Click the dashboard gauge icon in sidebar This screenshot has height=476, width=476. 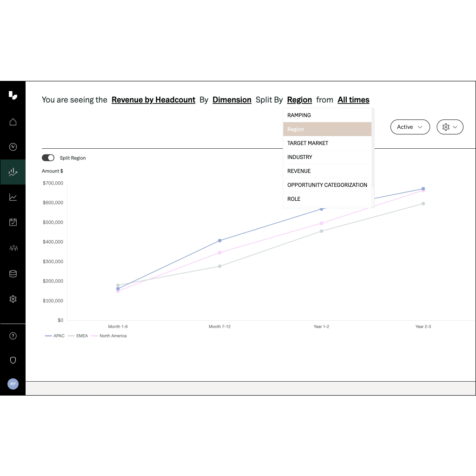coord(13,147)
